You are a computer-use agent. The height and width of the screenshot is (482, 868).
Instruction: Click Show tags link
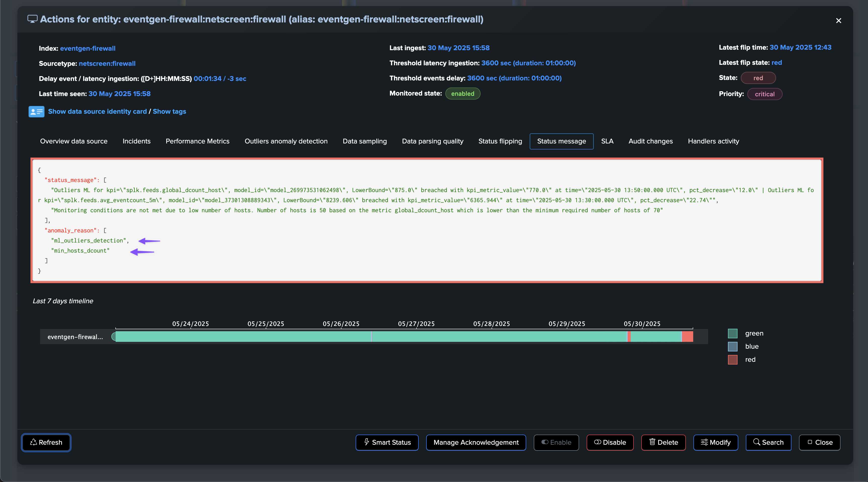169,112
